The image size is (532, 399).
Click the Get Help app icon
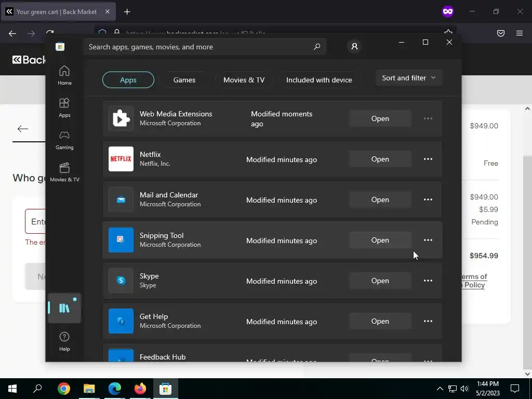pyautogui.click(x=121, y=321)
